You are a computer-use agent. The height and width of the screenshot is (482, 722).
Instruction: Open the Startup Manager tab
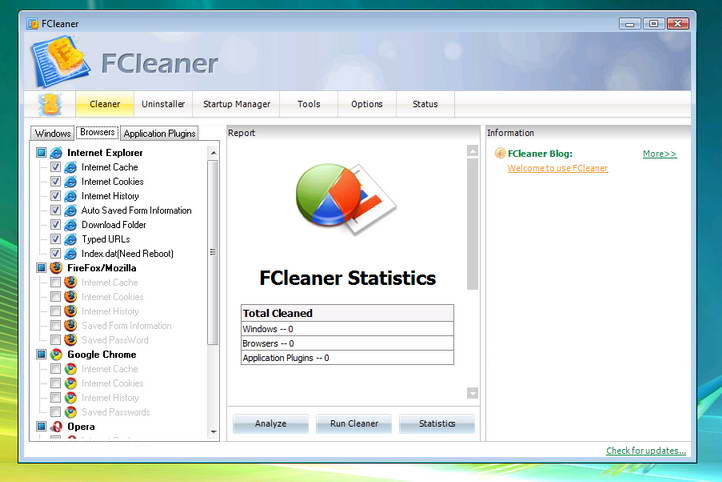pyautogui.click(x=237, y=104)
